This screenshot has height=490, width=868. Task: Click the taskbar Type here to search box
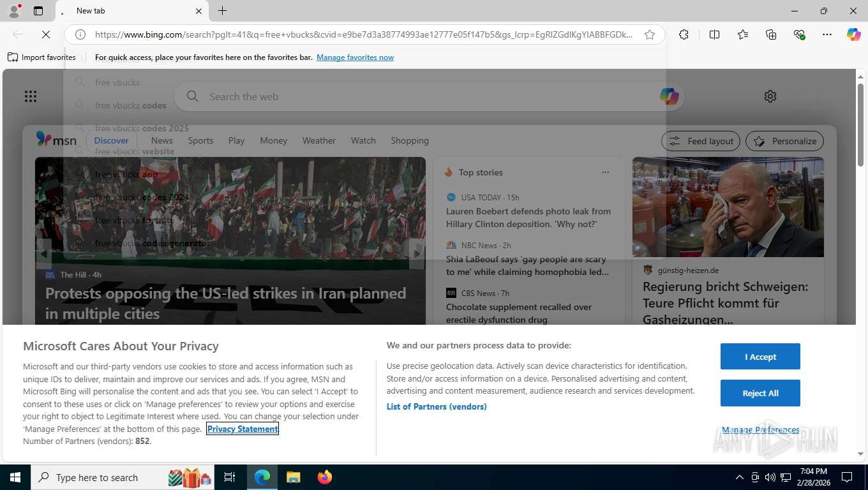(124, 477)
